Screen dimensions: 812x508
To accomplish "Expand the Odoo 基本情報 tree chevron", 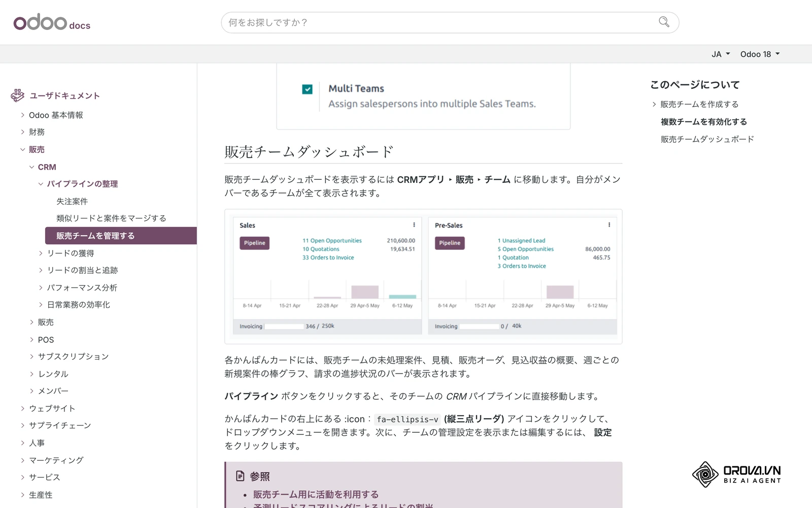I will point(22,115).
